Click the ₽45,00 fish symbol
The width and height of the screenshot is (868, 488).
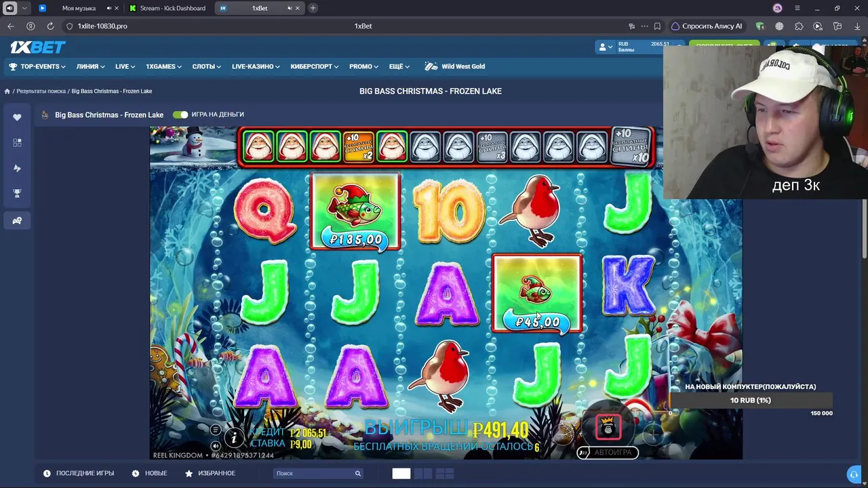[x=537, y=293]
